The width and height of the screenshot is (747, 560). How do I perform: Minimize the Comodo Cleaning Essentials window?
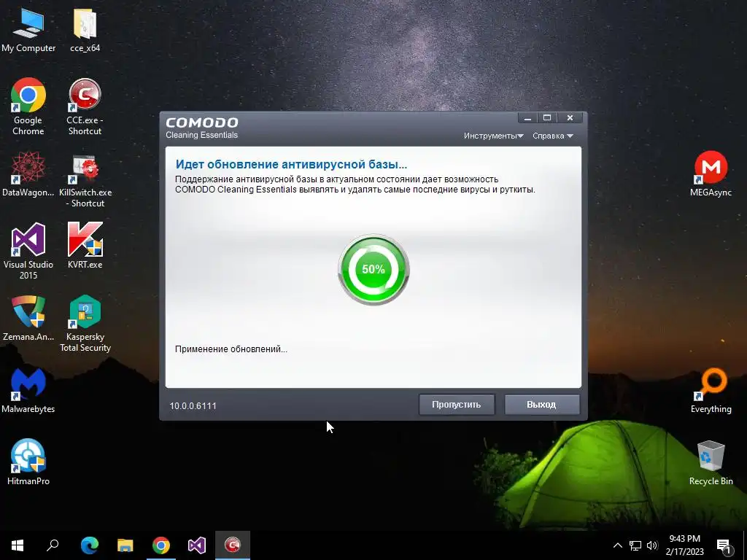coord(527,118)
